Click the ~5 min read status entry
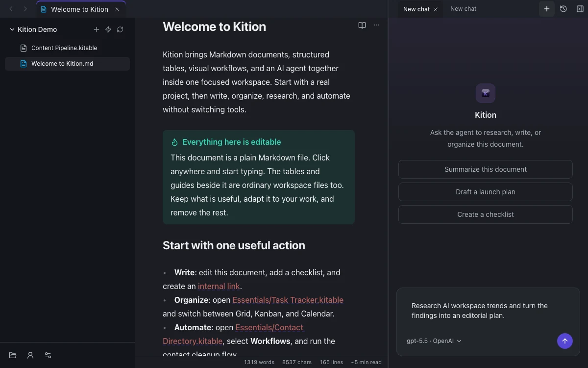 (366, 362)
